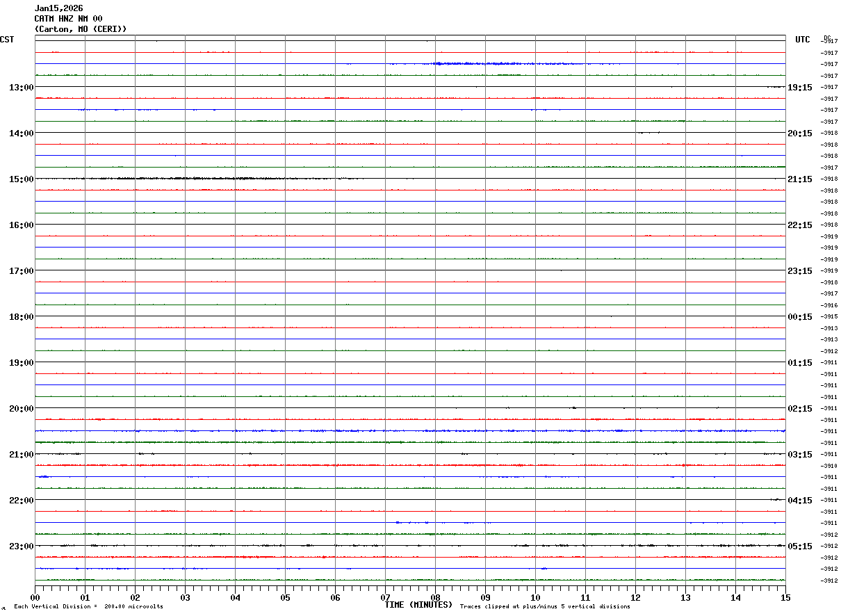Click the Each Vertical Division 200.00 microvolts note
Screen dimensions: 841x616
coord(89,607)
